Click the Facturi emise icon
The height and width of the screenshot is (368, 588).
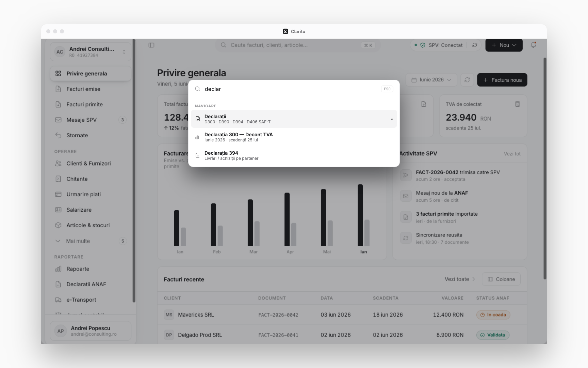(58, 89)
